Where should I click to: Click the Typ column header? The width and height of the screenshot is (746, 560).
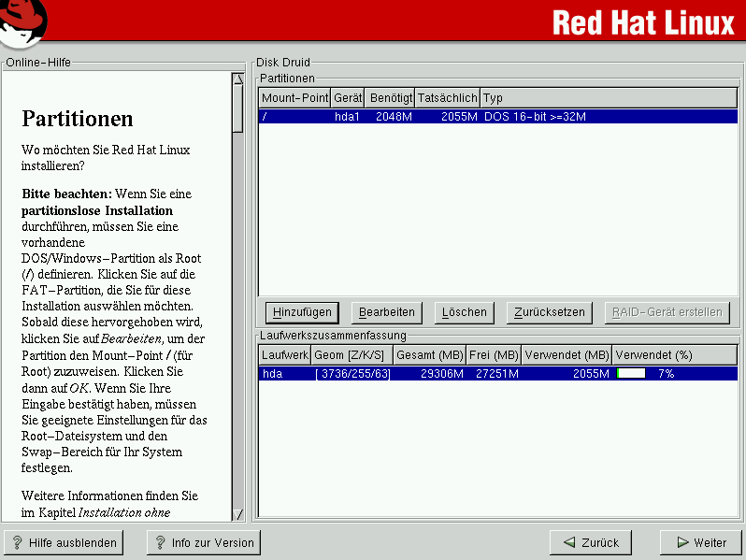[x=608, y=97]
